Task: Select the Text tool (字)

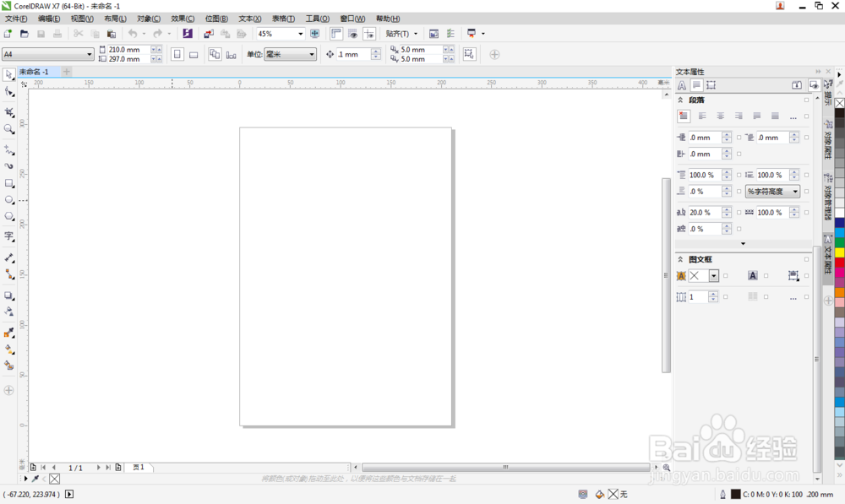Action: click(9, 236)
